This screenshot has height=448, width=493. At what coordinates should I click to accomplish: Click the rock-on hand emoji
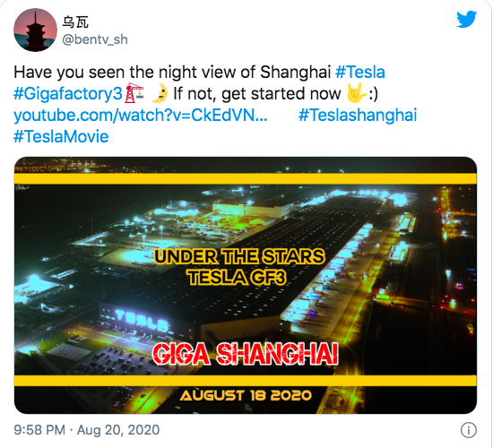356,93
